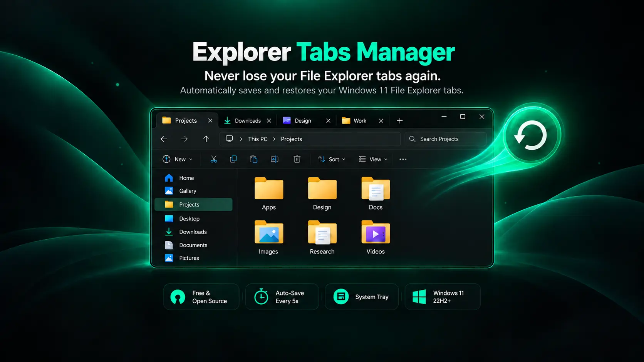
Task: Select Gallery in the sidebar
Action: click(x=193, y=191)
